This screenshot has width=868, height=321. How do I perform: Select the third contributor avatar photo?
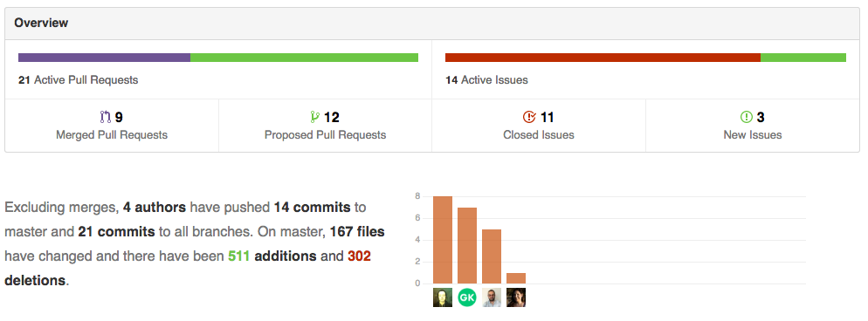click(492, 297)
